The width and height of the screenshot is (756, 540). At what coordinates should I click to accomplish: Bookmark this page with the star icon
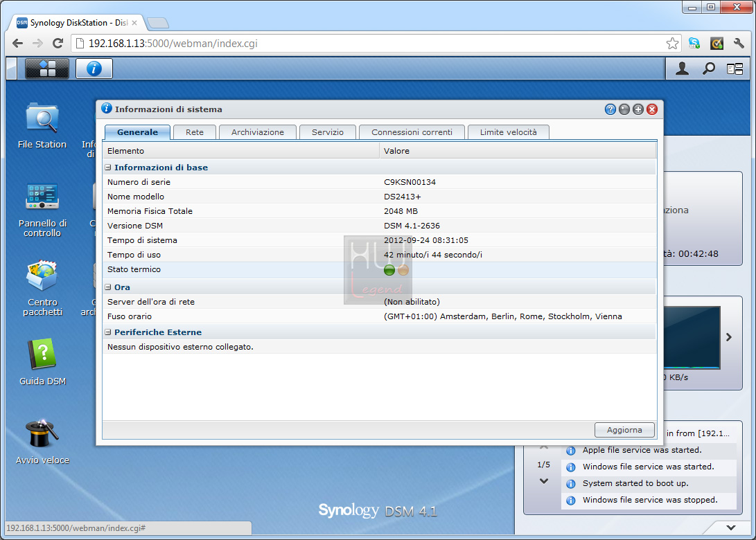coord(672,44)
